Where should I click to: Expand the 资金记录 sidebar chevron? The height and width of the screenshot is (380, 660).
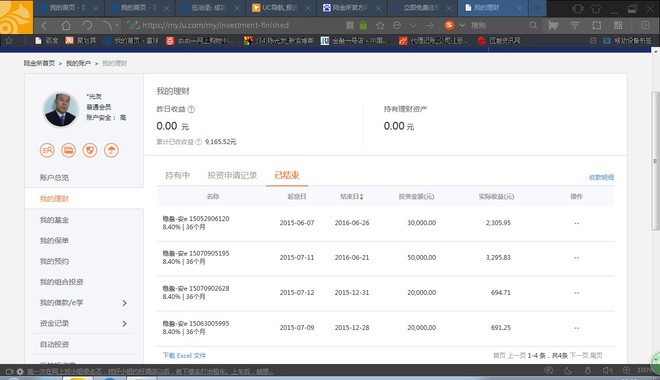[x=125, y=323]
